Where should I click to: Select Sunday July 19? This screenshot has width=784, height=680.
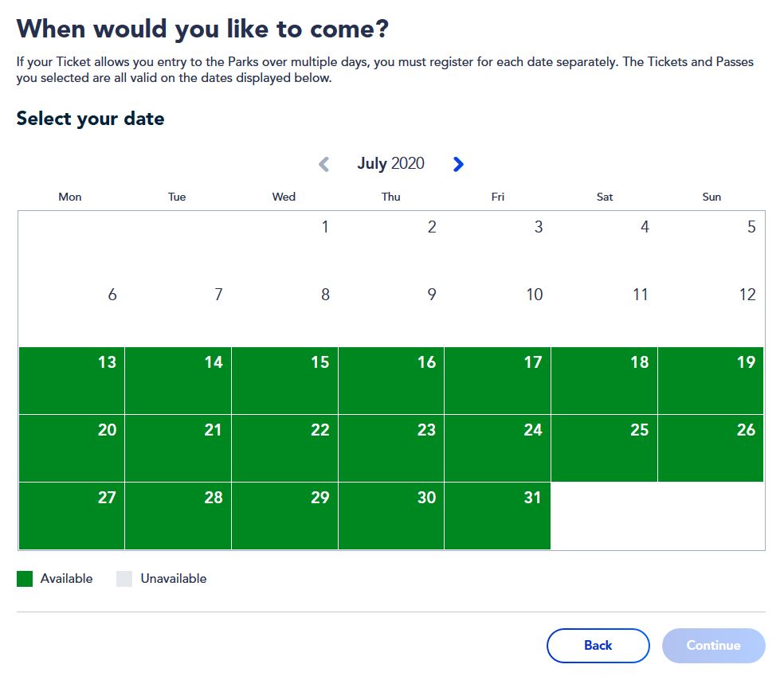pos(711,381)
